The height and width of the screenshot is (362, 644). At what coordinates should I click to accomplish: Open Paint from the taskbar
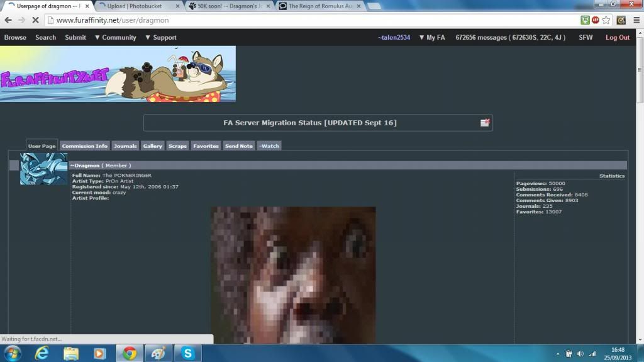coord(158,353)
